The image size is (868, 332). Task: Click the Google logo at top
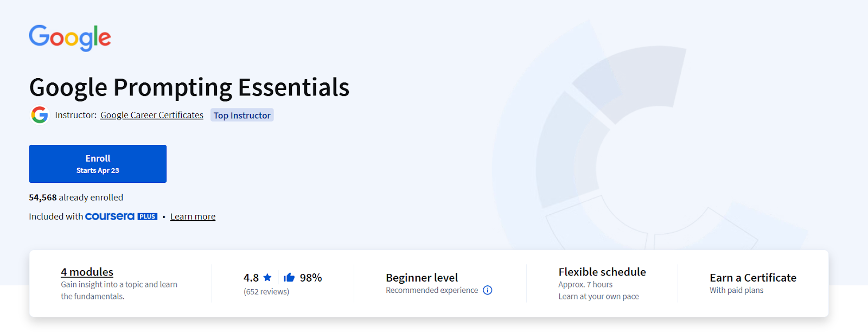(x=70, y=37)
